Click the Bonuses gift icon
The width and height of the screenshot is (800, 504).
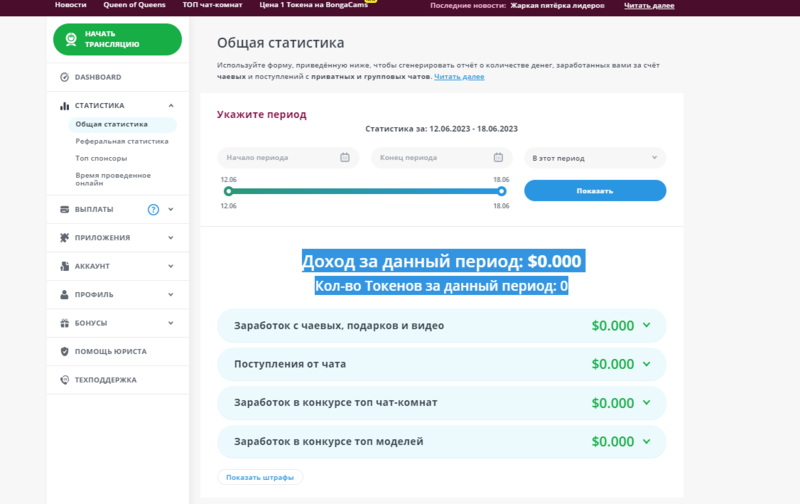65,323
